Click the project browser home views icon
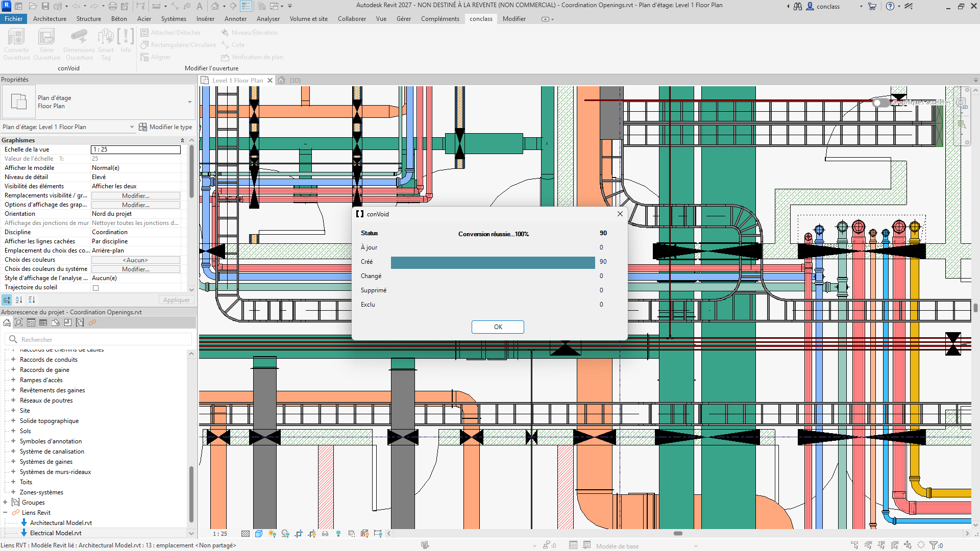This screenshot has height=551, width=980. tap(7, 322)
